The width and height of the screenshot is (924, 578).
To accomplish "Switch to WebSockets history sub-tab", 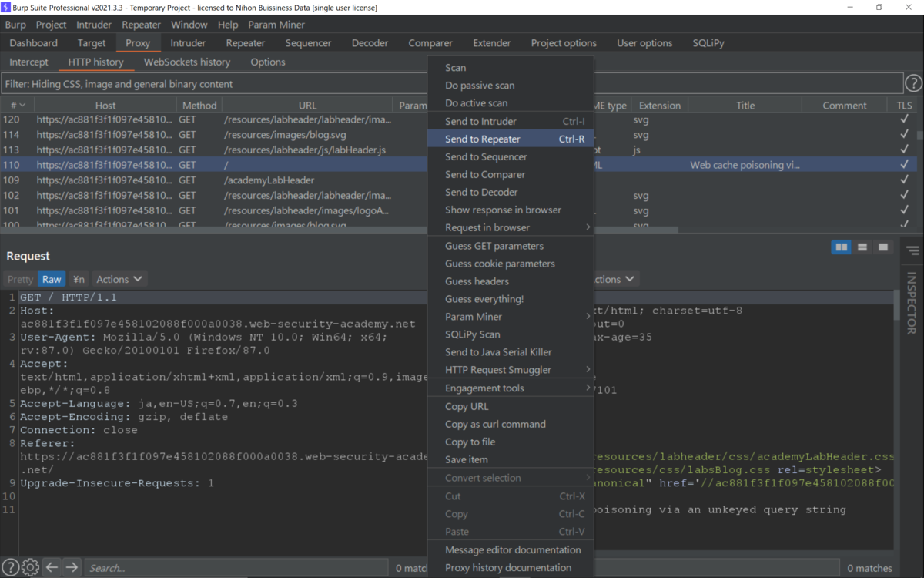I will [x=187, y=62].
